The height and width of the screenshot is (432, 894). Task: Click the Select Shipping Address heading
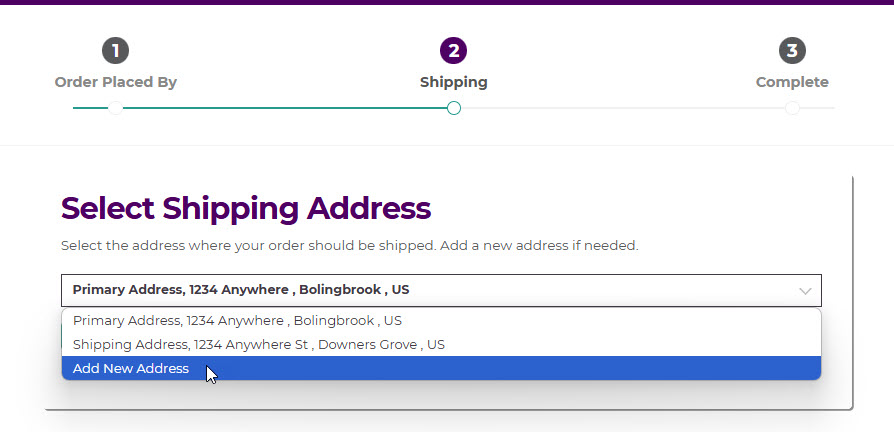coord(246,208)
